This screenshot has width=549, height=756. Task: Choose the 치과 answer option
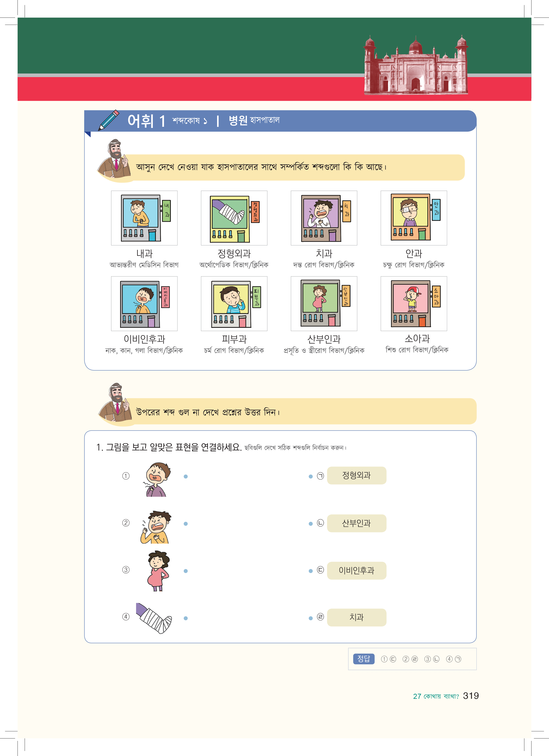coord(356,617)
